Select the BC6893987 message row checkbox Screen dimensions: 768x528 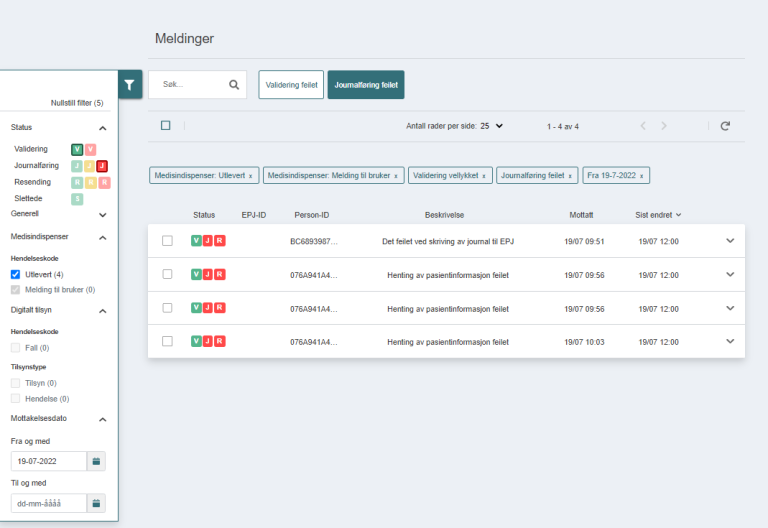(x=167, y=241)
